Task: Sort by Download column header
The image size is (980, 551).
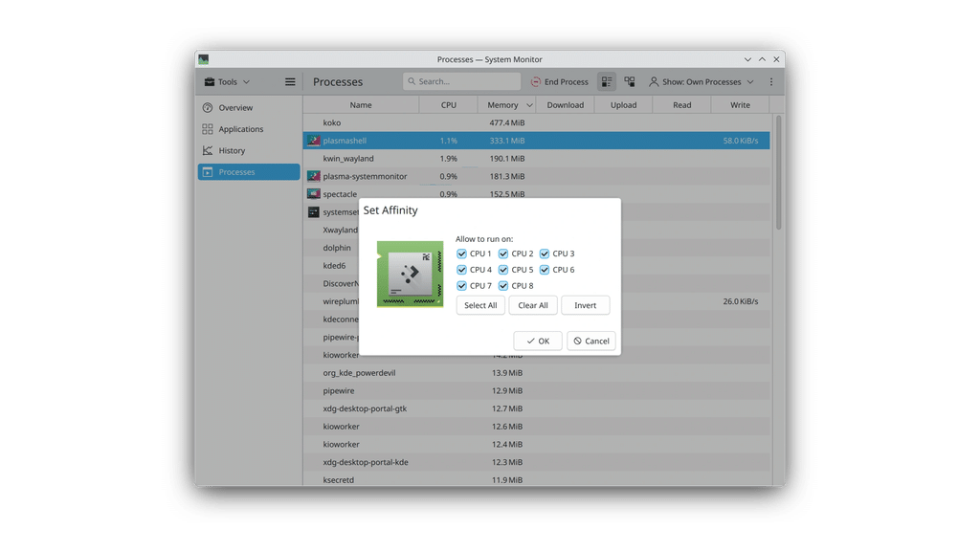Action: 565,105
